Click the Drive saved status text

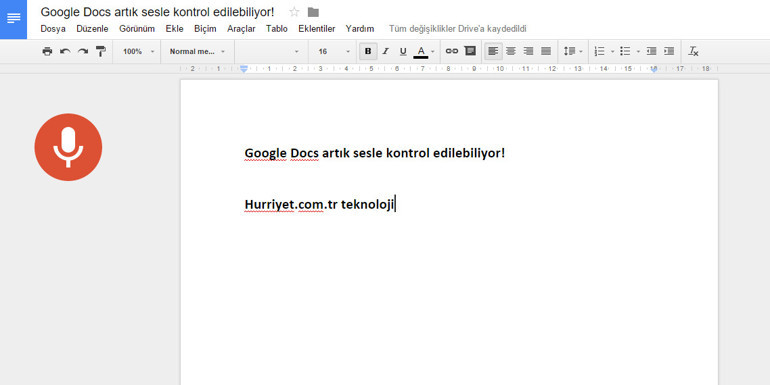tap(458, 29)
